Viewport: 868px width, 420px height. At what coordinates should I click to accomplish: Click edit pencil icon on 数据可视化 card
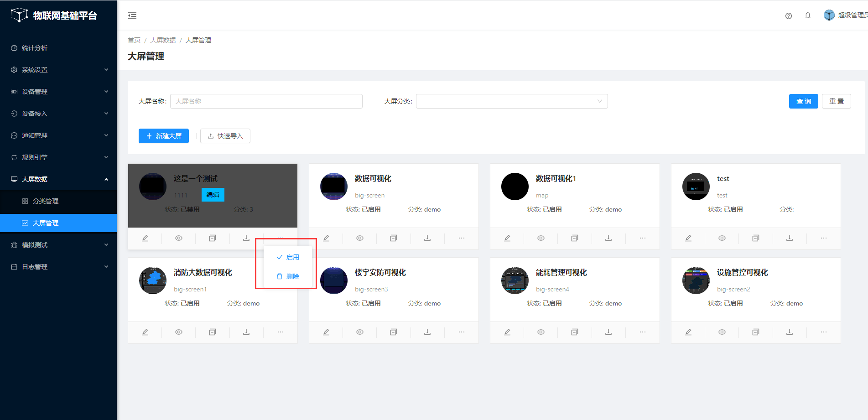pyautogui.click(x=326, y=238)
